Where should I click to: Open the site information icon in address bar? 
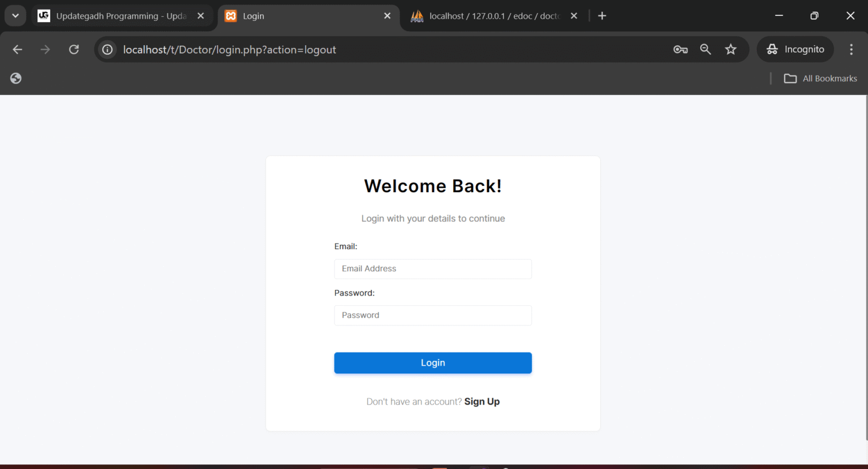tap(107, 49)
